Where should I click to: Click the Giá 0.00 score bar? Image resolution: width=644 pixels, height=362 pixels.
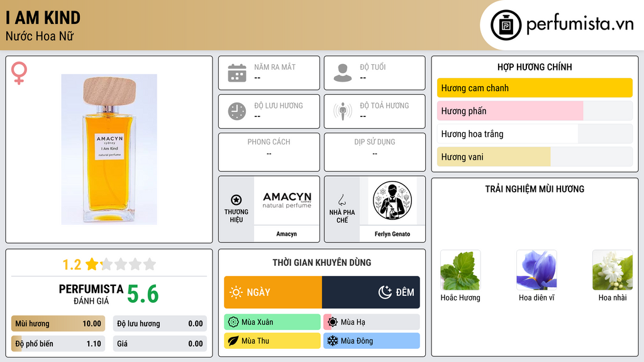click(x=160, y=344)
